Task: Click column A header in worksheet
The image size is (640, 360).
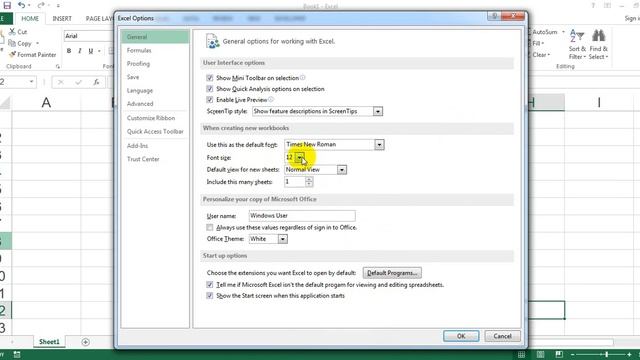Action: (x=46, y=102)
